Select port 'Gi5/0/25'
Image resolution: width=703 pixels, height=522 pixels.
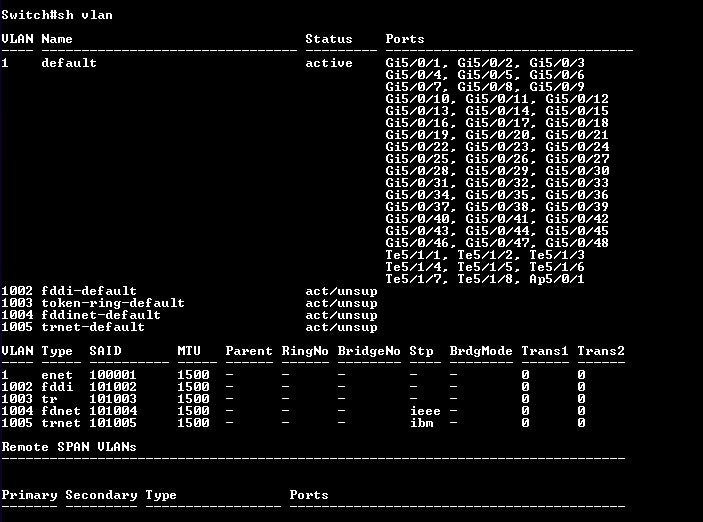[417, 159]
